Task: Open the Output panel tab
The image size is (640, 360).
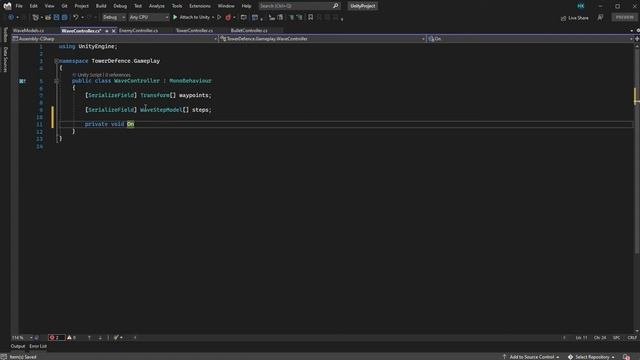Action: (x=18, y=346)
